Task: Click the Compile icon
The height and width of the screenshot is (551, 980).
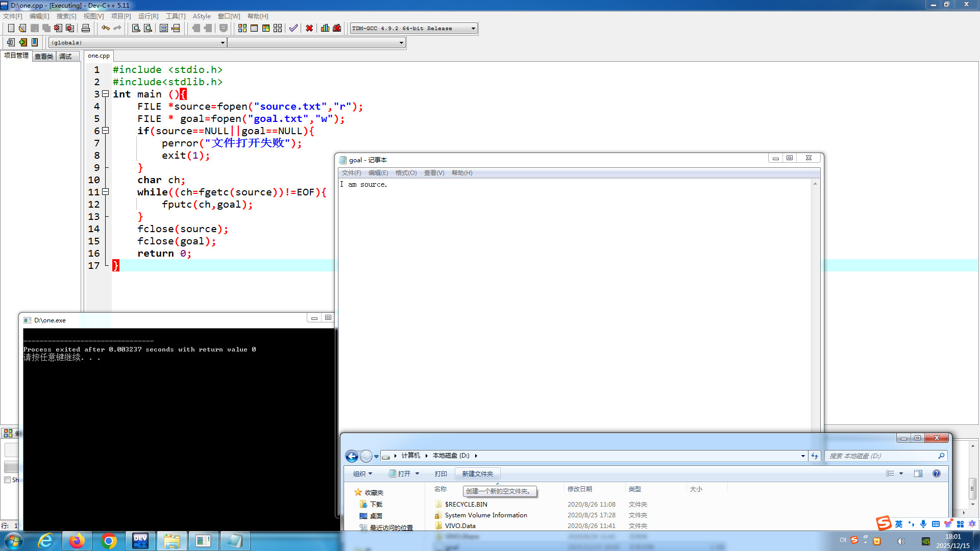Action: pyautogui.click(x=242, y=28)
